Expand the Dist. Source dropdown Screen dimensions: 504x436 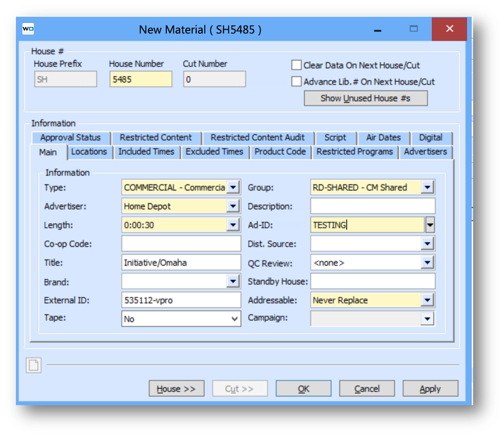427,244
